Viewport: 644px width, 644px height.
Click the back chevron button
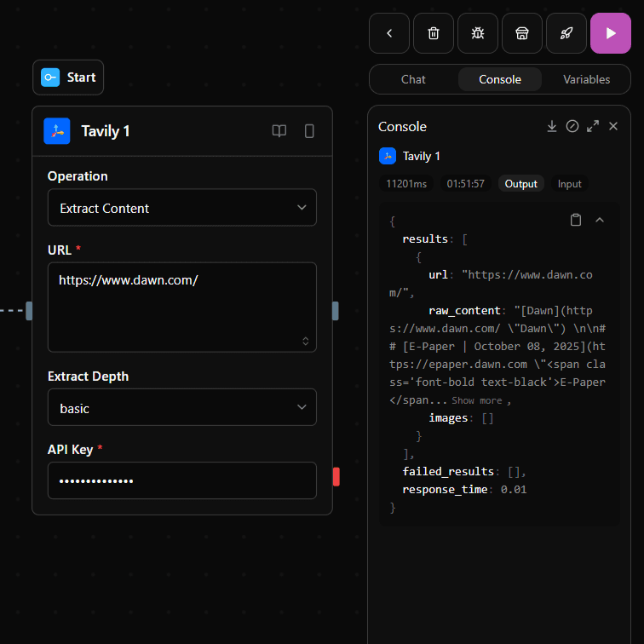coord(389,33)
